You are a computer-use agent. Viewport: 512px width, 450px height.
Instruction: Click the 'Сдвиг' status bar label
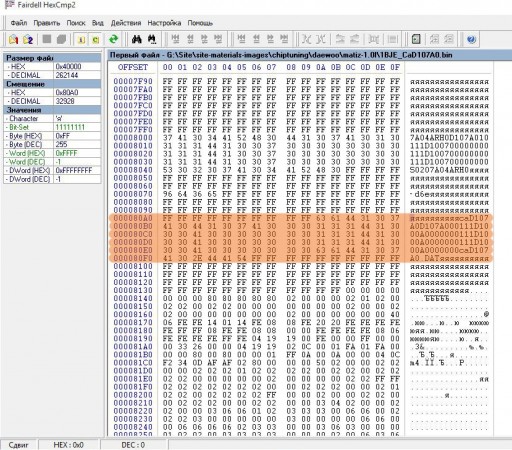pos(18,445)
